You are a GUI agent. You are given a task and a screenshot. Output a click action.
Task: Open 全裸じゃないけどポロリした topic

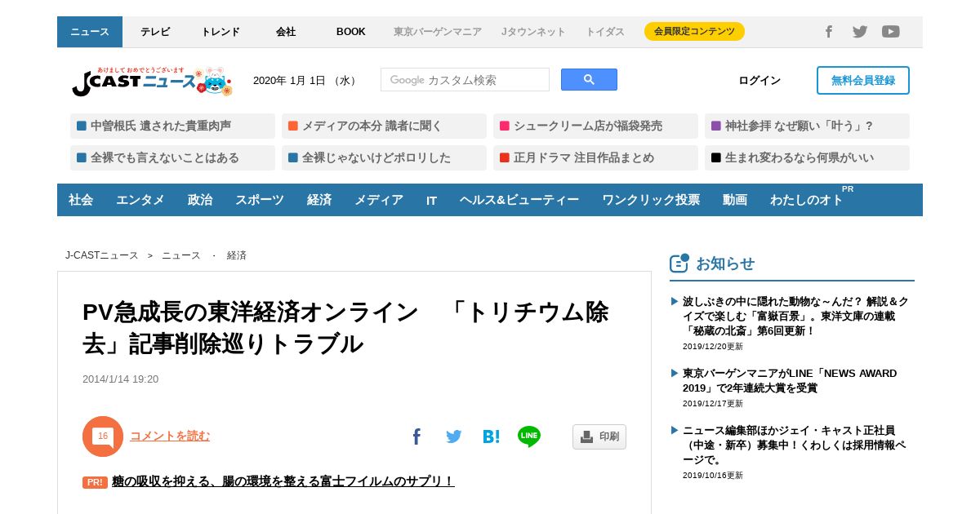coord(384,158)
